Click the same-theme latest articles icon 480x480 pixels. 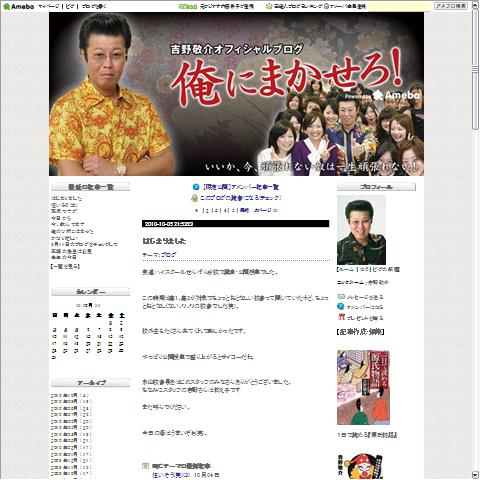[145, 466]
